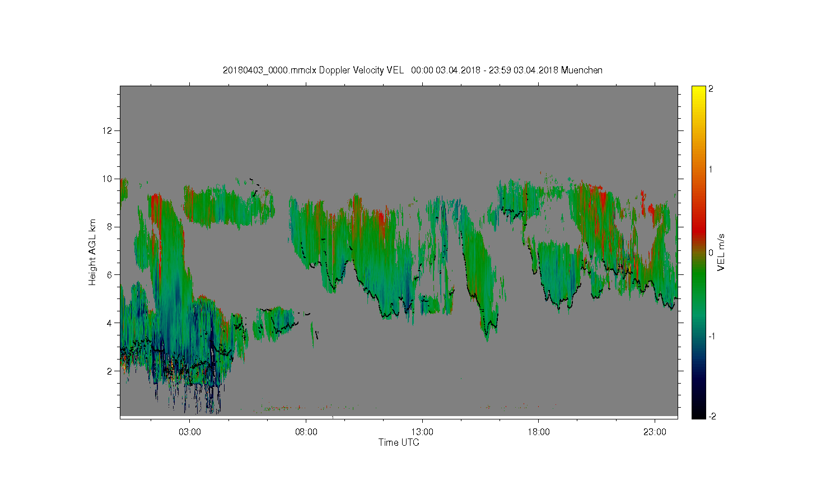This screenshot has height=504, width=840.
Task: Click the height tick label 10
Action: pos(108,179)
